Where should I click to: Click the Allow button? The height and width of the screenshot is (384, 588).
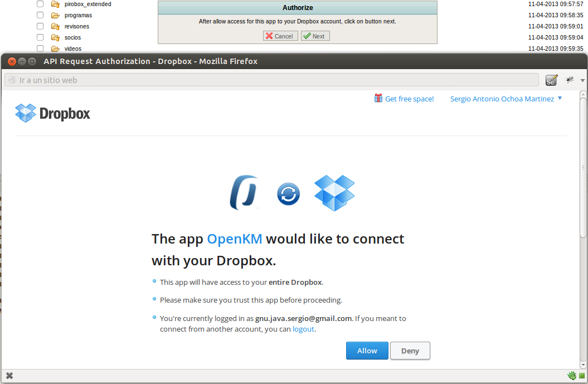click(x=367, y=351)
